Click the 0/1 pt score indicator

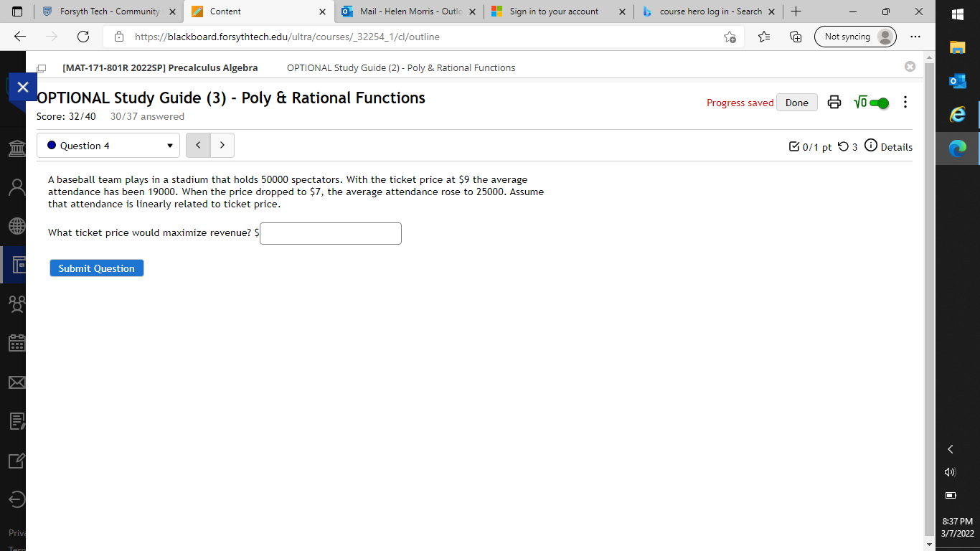pyautogui.click(x=810, y=146)
